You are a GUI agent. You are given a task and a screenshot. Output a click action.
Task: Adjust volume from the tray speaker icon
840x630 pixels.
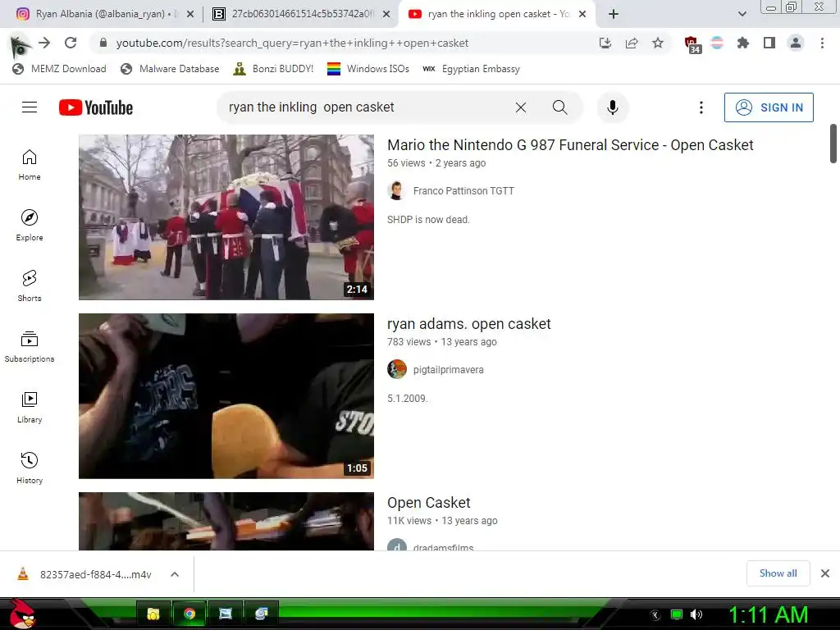point(696,614)
